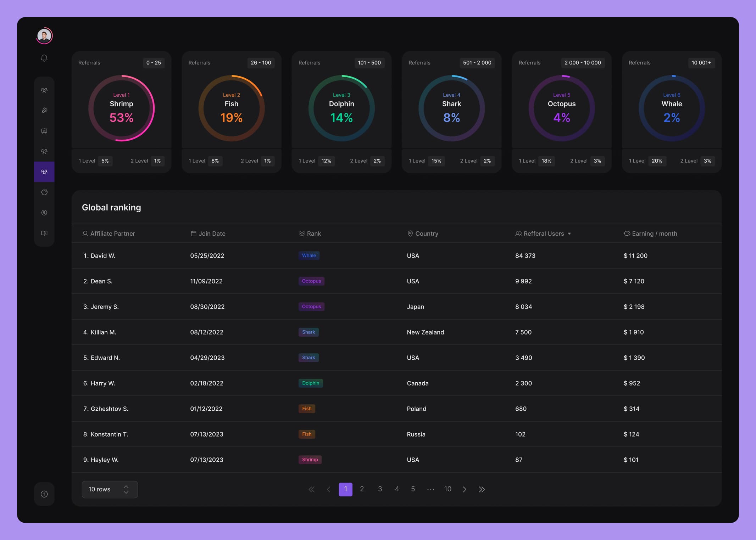Screen dimensions: 756x540
Task: Sort by Refferal Users column arrow
Action: [569, 234]
